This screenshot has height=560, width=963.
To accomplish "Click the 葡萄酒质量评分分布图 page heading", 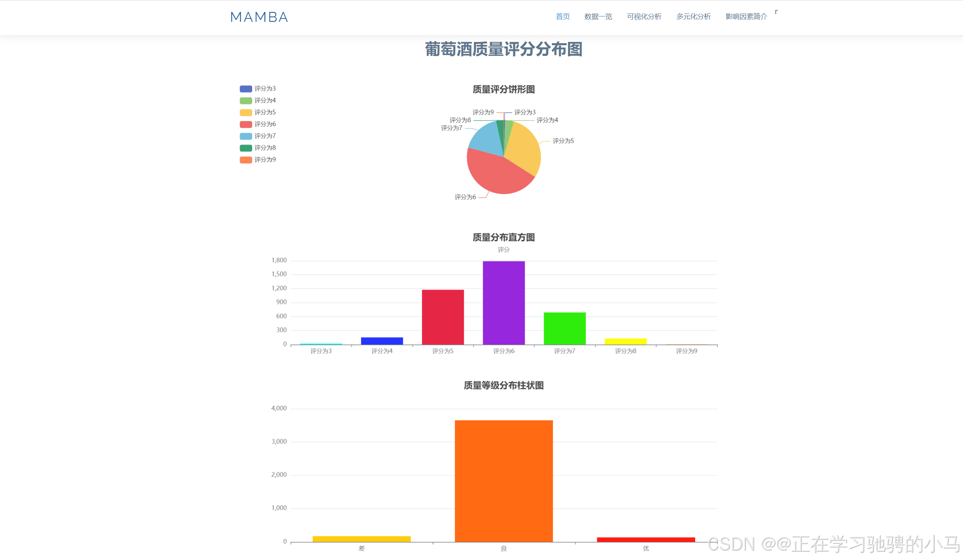I will pos(504,49).
